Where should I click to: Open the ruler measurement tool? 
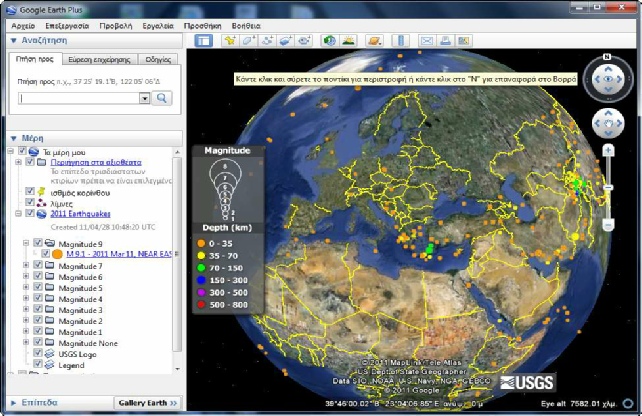400,41
